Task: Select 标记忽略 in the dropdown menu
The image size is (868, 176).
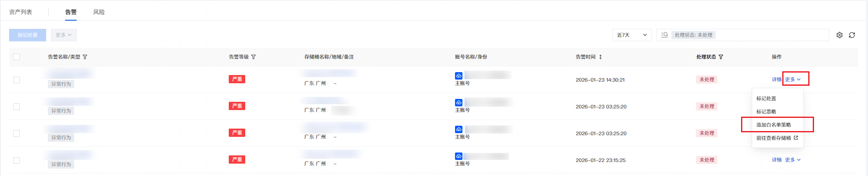Action: [x=766, y=112]
